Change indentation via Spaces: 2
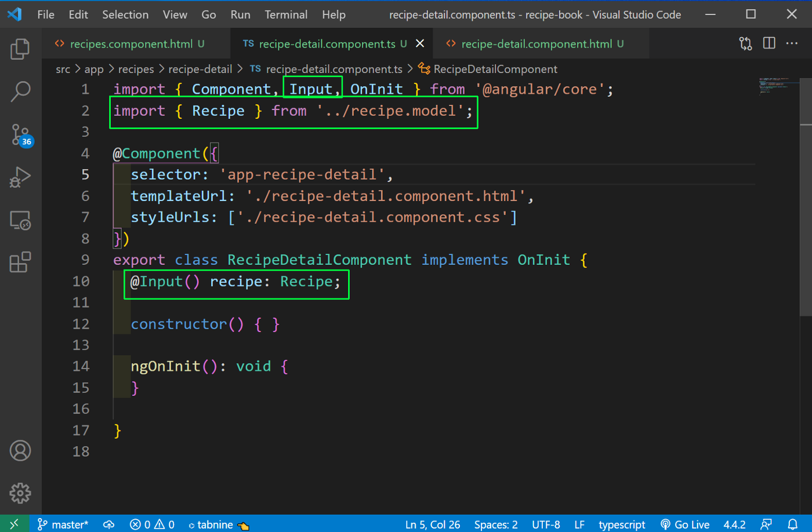 click(496, 524)
